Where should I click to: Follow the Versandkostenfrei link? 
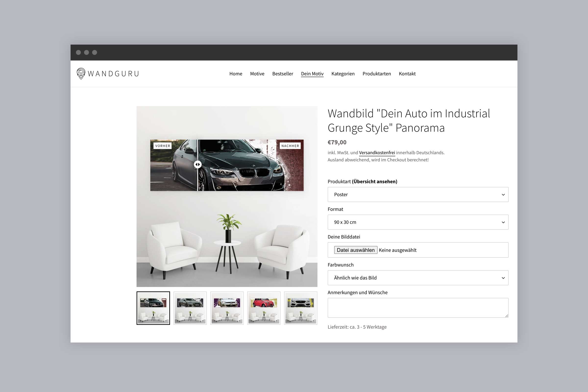377,152
